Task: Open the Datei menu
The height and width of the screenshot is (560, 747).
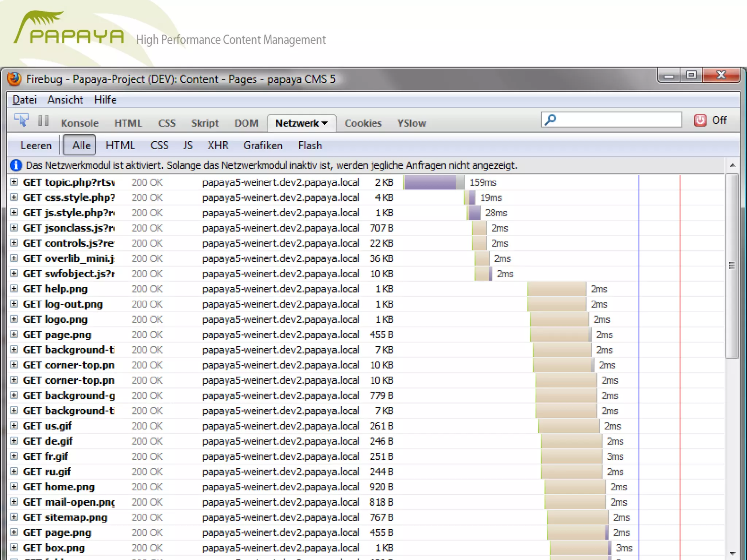Action: tap(25, 100)
